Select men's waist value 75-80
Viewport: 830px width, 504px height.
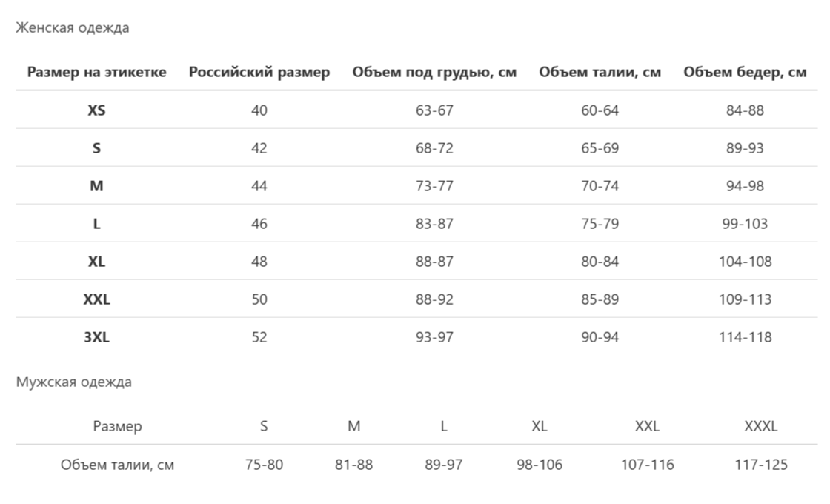click(264, 465)
